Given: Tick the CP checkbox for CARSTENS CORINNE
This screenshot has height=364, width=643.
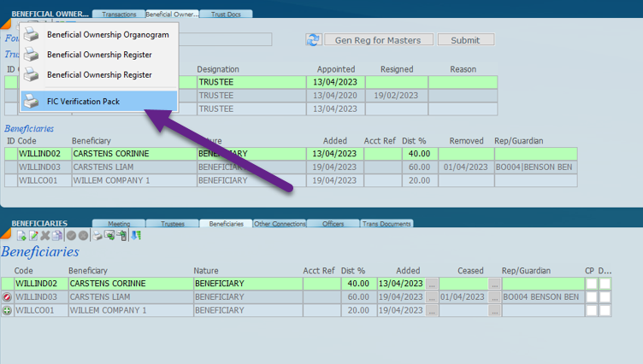Looking at the screenshot, I should [590, 284].
